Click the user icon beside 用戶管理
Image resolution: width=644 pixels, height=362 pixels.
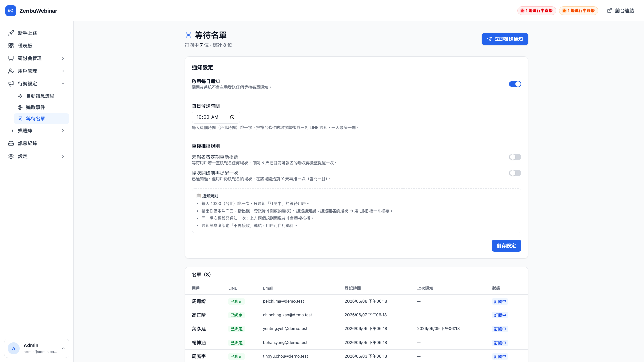pyautogui.click(x=11, y=71)
